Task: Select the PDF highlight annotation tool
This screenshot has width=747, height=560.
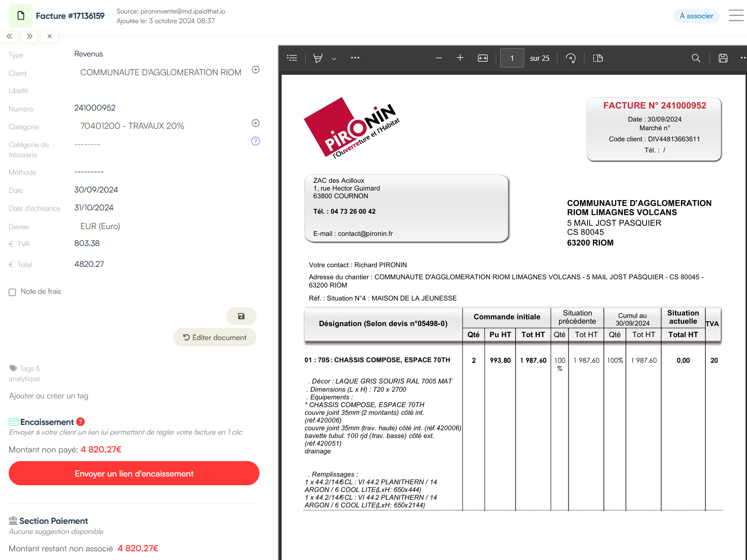Action: coord(318,58)
